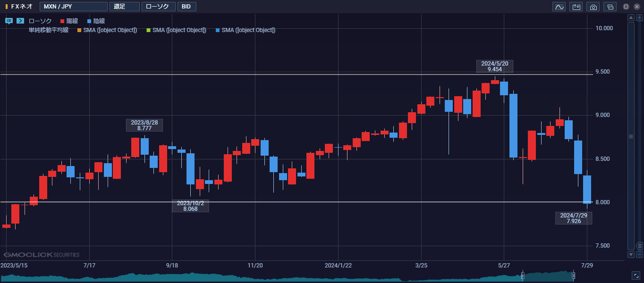The height and width of the screenshot is (283, 644).
Task: Click the blue arrow icon beside legend
Action: [20, 21]
